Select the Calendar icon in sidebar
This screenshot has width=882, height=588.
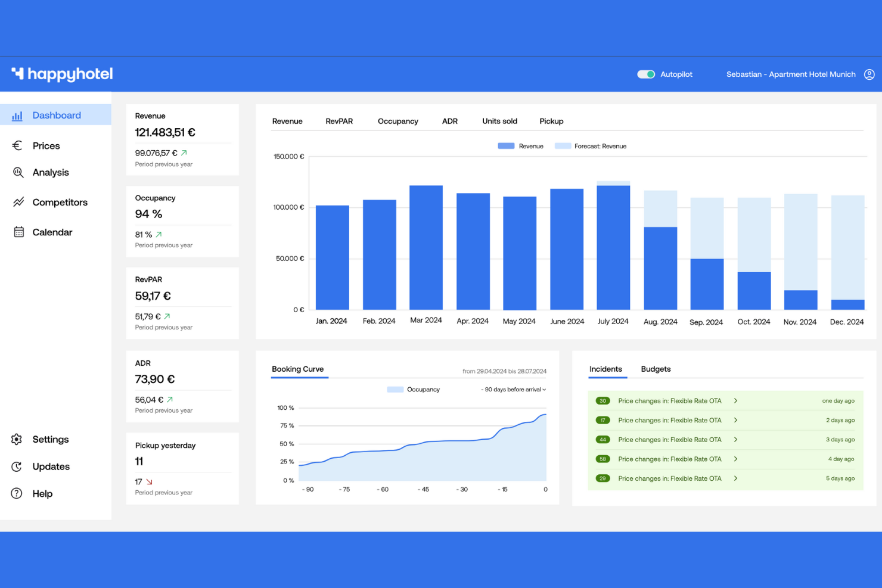(x=17, y=232)
